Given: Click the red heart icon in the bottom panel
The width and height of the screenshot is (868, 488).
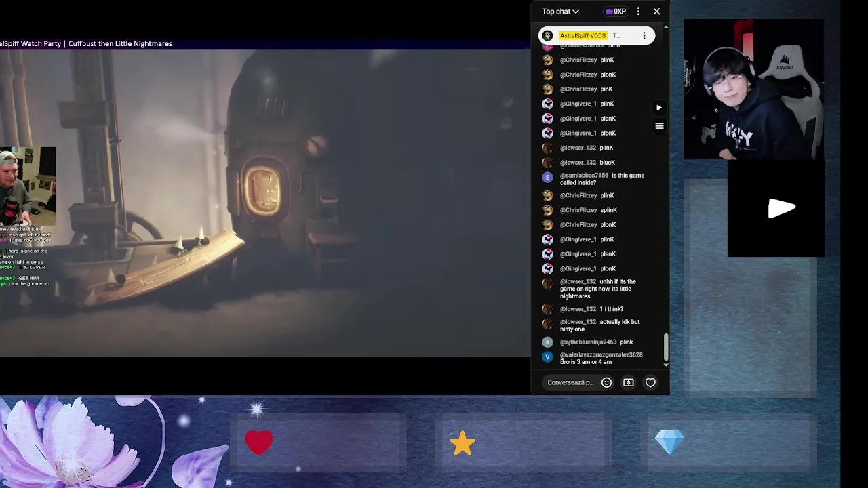Looking at the screenshot, I should click(259, 443).
